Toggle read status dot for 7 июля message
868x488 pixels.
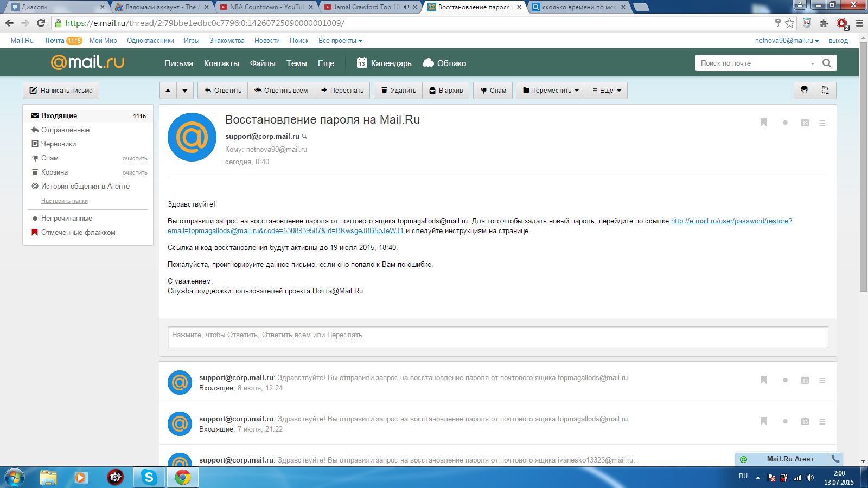tap(785, 421)
